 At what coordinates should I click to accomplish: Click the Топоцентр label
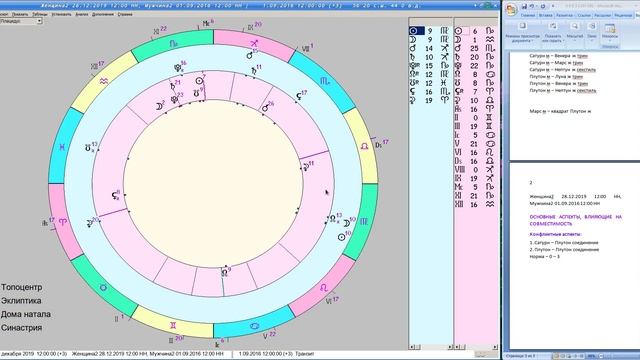(x=22, y=287)
